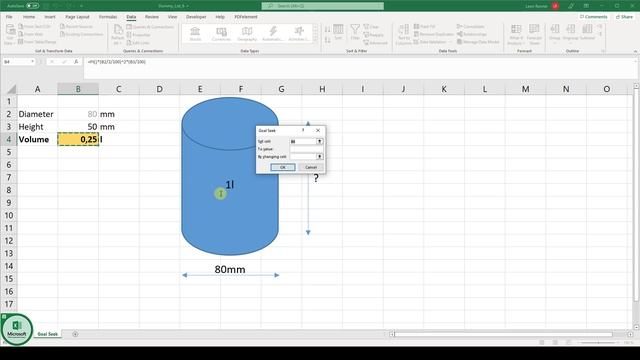
Task: Open the Group dropdown in Outline
Action: pos(555,34)
